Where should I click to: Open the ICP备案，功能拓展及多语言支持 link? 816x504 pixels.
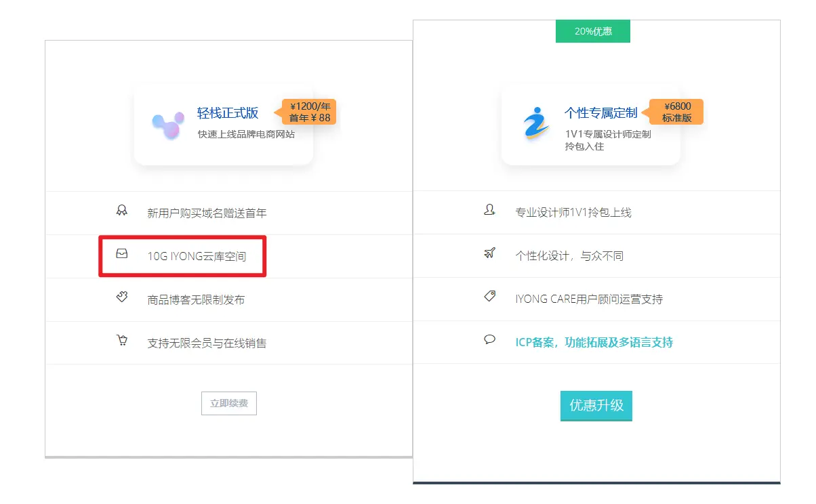[x=594, y=342]
